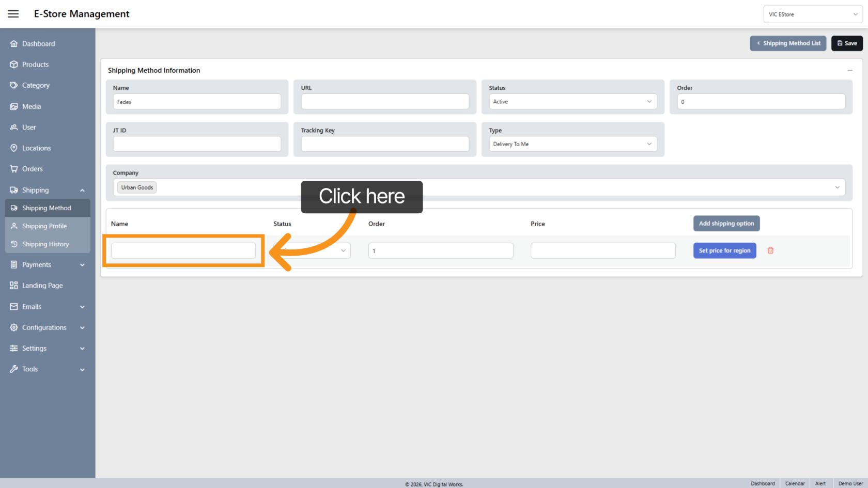The width and height of the screenshot is (868, 488).
Task: Open the Status dropdown showing Active
Action: (572, 102)
